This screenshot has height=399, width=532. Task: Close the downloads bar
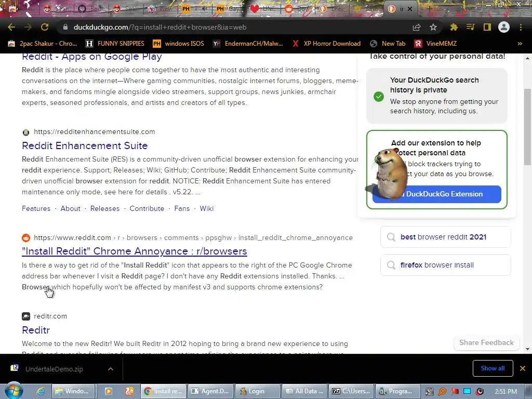(x=523, y=368)
